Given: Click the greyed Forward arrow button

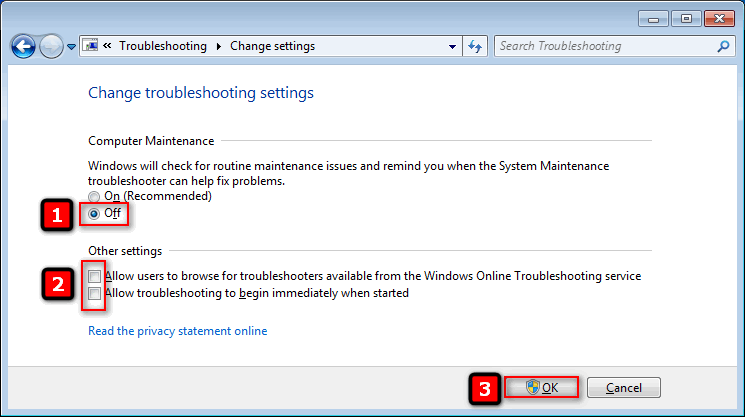Looking at the screenshot, I should 51,47.
